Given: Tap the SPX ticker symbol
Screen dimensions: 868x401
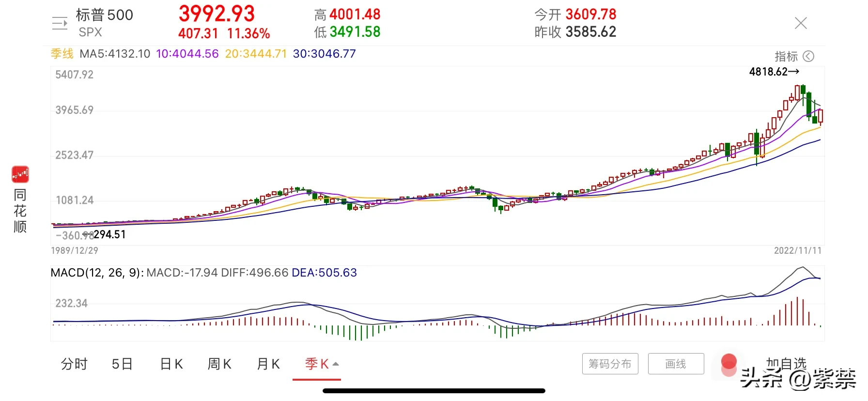Looking at the screenshot, I should (x=91, y=32).
